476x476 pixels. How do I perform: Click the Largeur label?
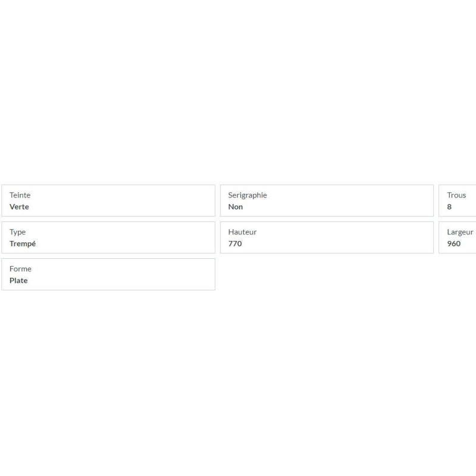tap(460, 232)
